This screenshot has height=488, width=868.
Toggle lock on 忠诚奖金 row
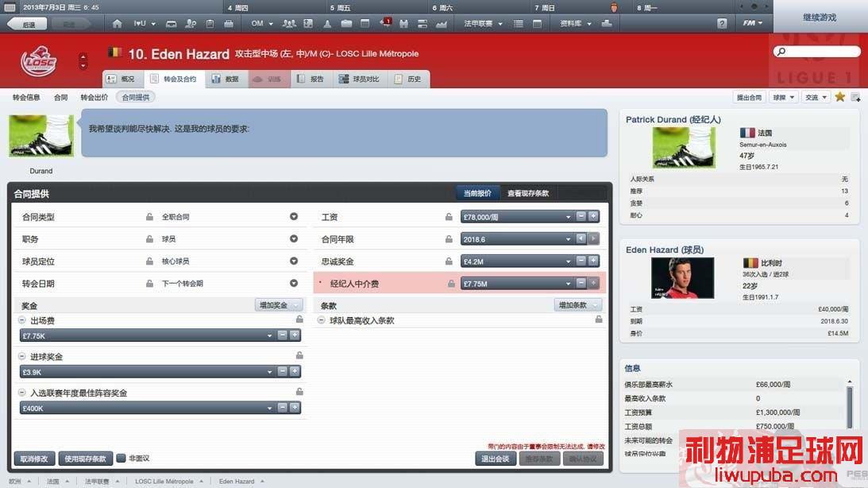(x=449, y=261)
